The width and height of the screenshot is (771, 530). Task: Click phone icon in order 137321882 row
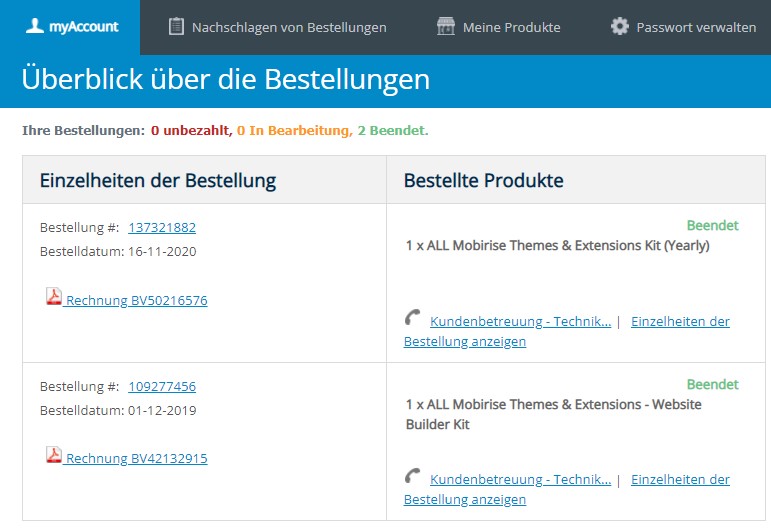tap(414, 318)
